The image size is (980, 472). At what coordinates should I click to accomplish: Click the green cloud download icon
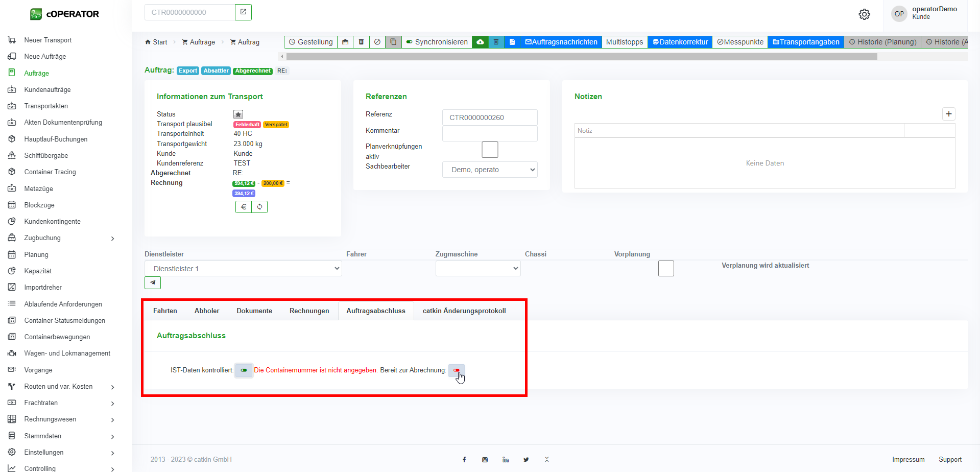point(480,42)
